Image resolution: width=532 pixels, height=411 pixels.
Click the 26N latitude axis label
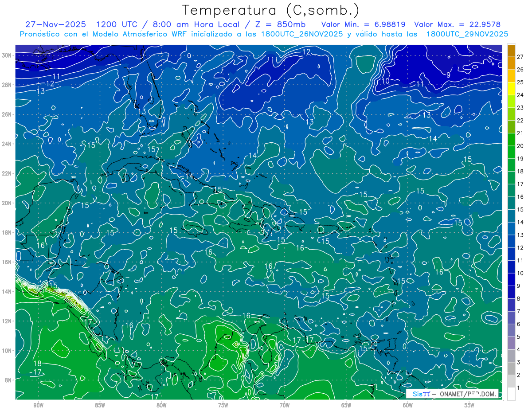tap(8, 114)
